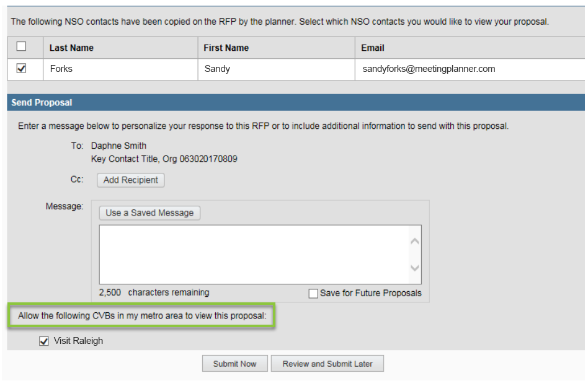Click the message box scroll down arrow

coord(415,268)
